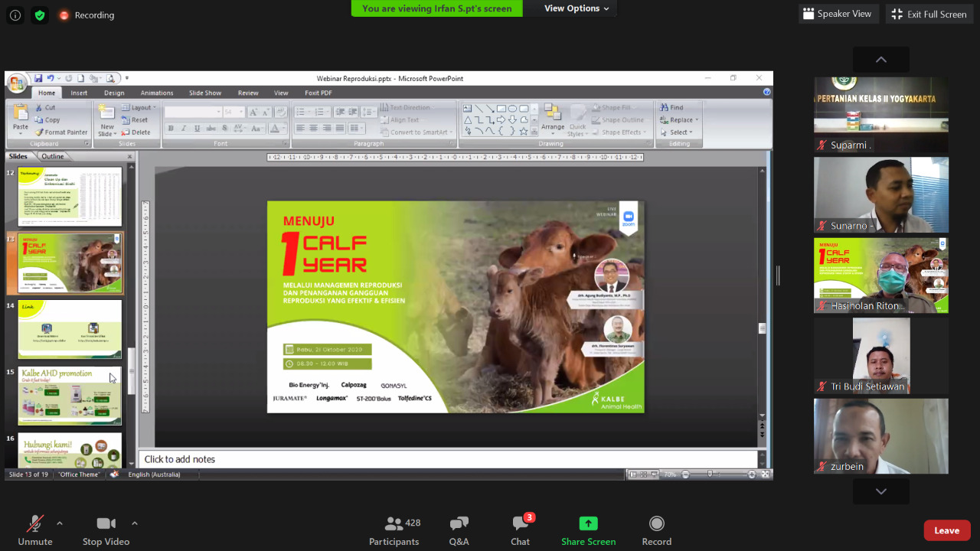Viewport: 980px width, 551px height.
Task: Save the presentation from the Quick Access Toolbar
Action: [x=38, y=78]
